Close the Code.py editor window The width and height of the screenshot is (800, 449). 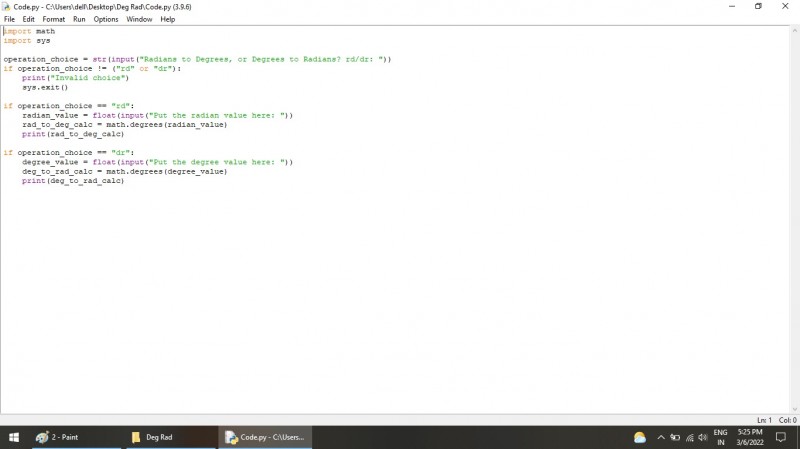click(785, 6)
